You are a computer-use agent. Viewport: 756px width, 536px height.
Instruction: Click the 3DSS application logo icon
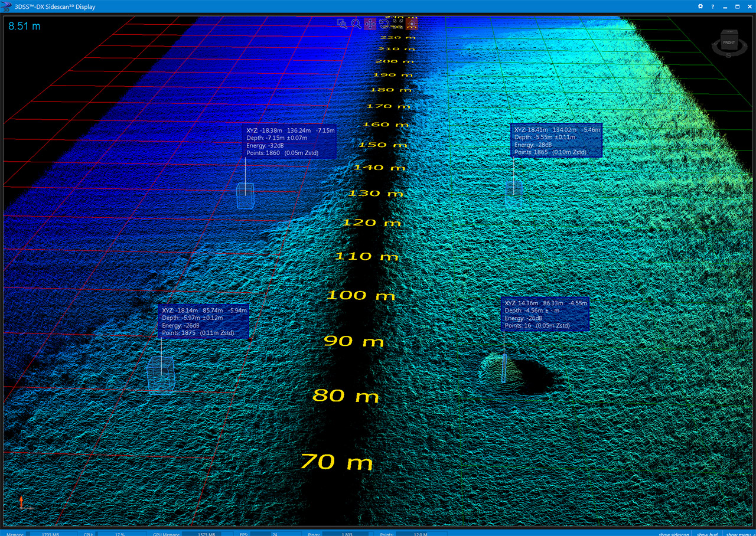6,6
